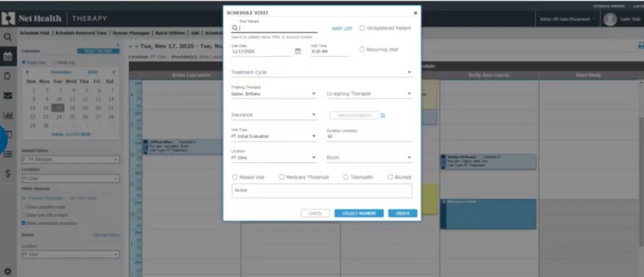Click the Visit Date calendar picker icon
The image size is (644, 277).
tap(297, 51)
